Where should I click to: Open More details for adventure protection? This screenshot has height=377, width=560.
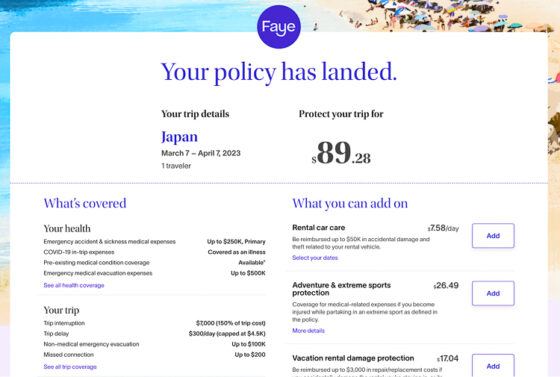click(x=308, y=331)
